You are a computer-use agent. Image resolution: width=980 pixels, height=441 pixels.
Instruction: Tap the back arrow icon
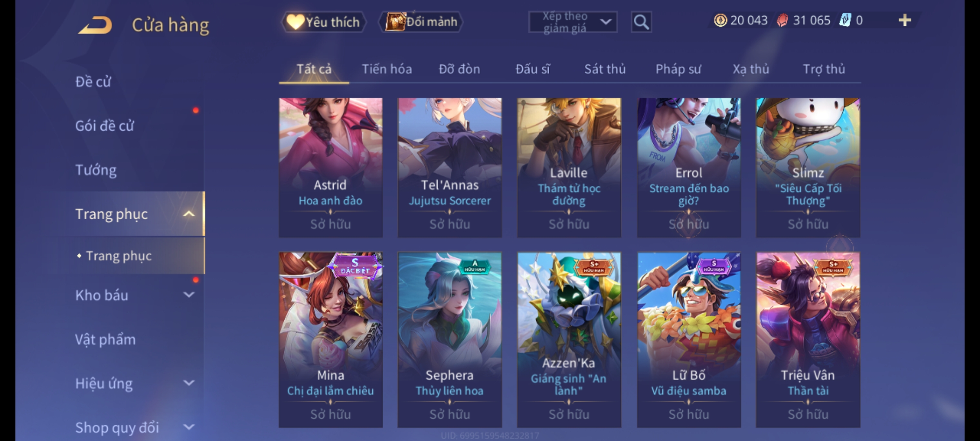tap(96, 25)
